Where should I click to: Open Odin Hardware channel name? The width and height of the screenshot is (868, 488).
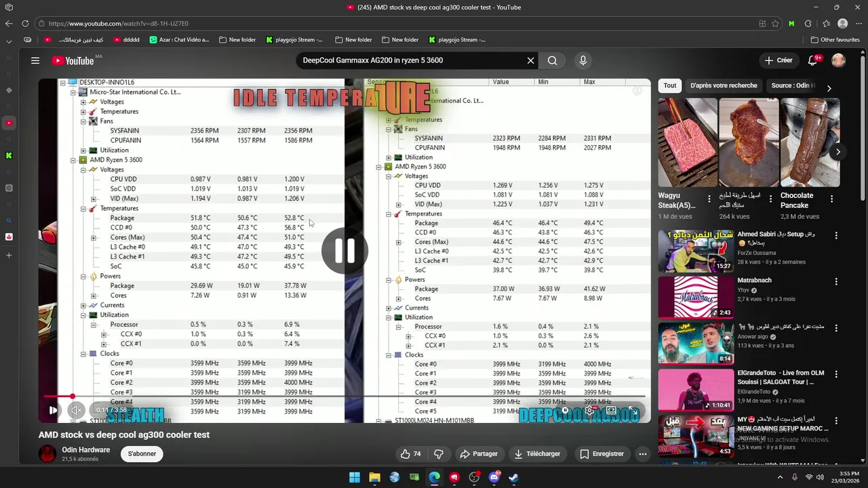(x=85, y=450)
